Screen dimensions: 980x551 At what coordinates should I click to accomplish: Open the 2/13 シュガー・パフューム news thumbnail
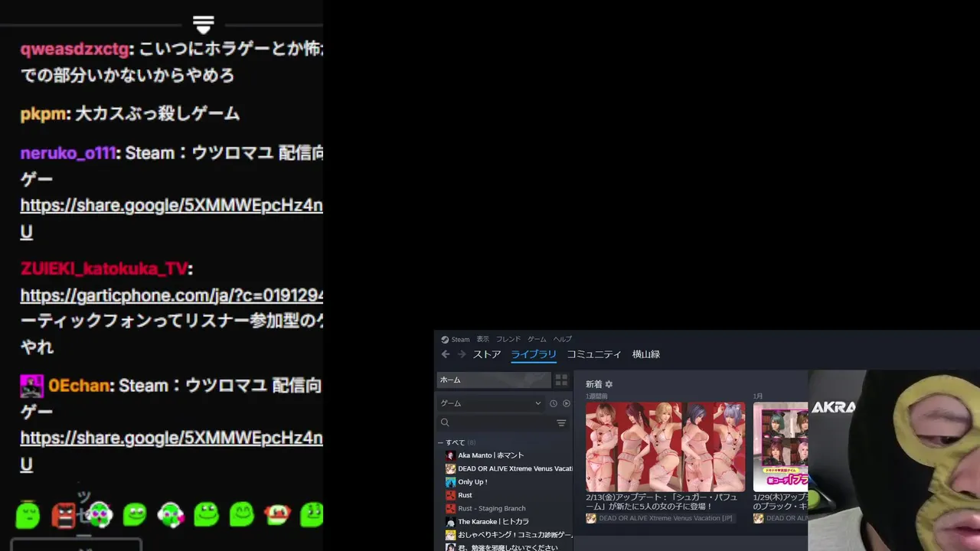pos(665,447)
